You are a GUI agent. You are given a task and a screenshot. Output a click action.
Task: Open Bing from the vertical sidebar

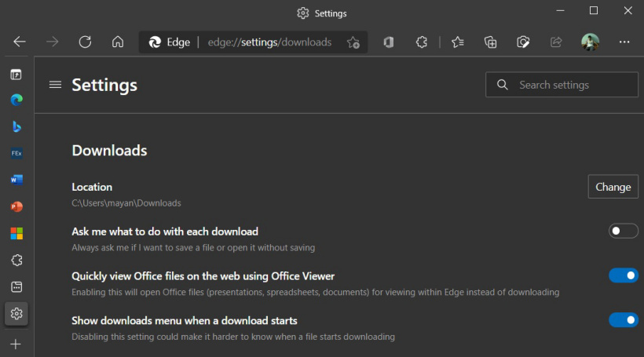pos(16,126)
